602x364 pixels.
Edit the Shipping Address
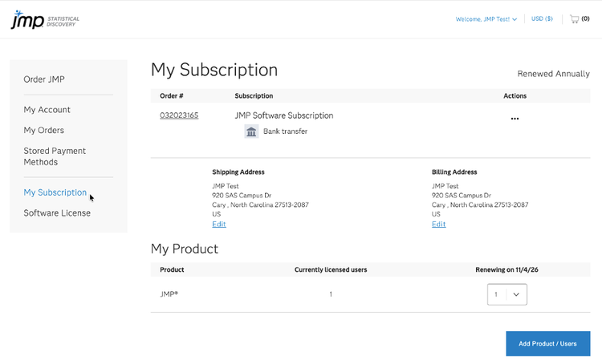point(219,224)
